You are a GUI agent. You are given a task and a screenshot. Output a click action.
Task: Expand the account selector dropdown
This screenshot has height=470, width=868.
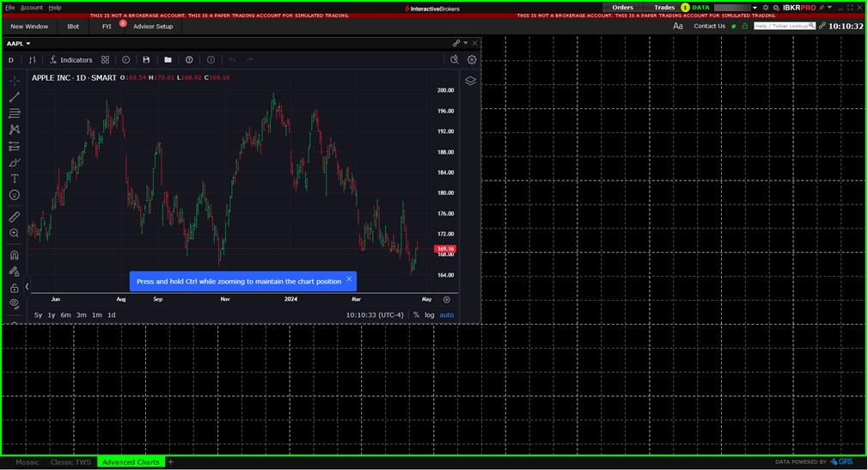click(x=755, y=8)
